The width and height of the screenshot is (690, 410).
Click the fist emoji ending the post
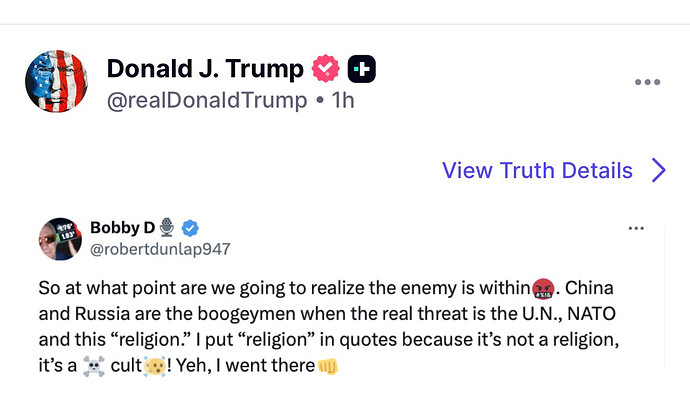(328, 366)
